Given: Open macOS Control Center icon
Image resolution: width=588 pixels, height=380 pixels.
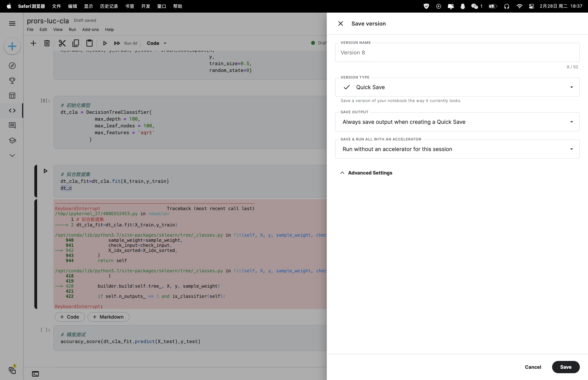Looking at the screenshot, I should click(532, 6).
